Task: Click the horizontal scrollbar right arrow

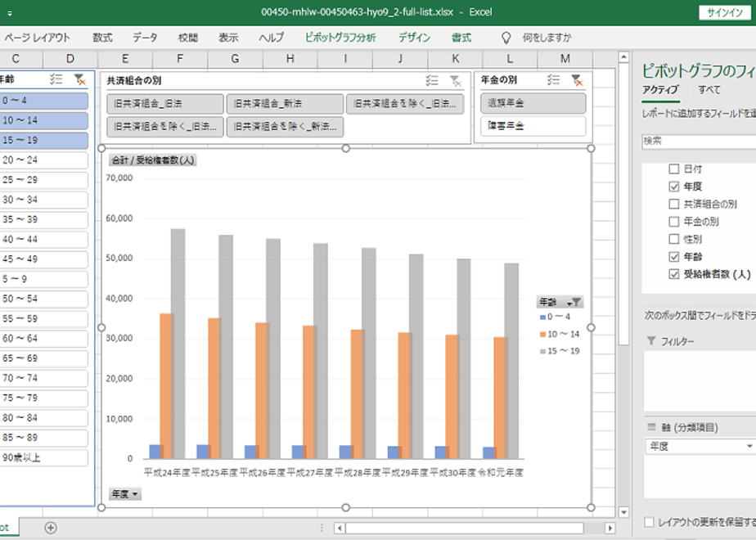Action: click(610, 528)
